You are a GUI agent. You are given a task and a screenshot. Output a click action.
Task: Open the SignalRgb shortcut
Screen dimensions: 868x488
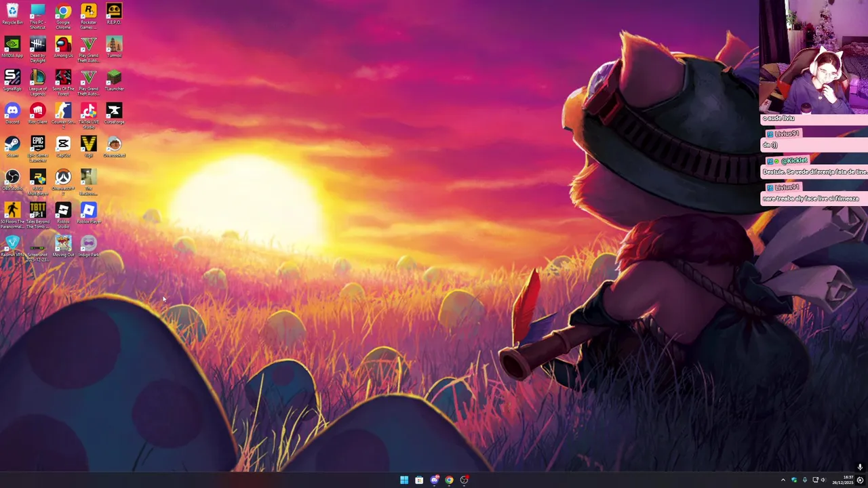[x=12, y=81]
